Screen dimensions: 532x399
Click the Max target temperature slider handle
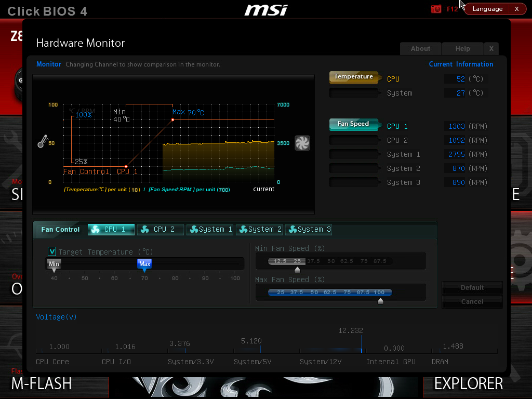[x=144, y=265]
